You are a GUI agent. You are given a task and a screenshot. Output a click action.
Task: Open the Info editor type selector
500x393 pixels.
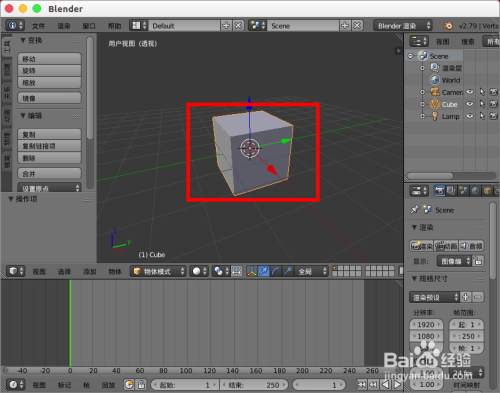tap(15, 26)
